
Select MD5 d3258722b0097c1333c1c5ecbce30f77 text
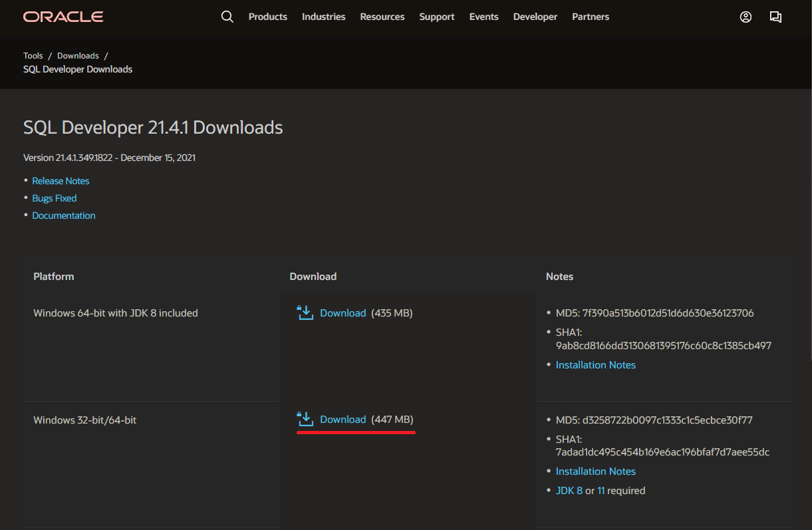(654, 420)
